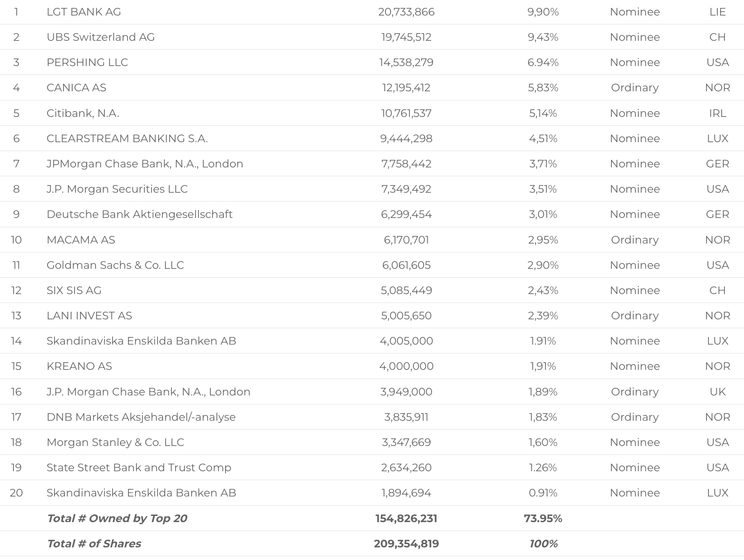Click MACAMA AS Ordinary account type
The width and height of the screenshot is (744, 560).
pyautogui.click(x=635, y=240)
